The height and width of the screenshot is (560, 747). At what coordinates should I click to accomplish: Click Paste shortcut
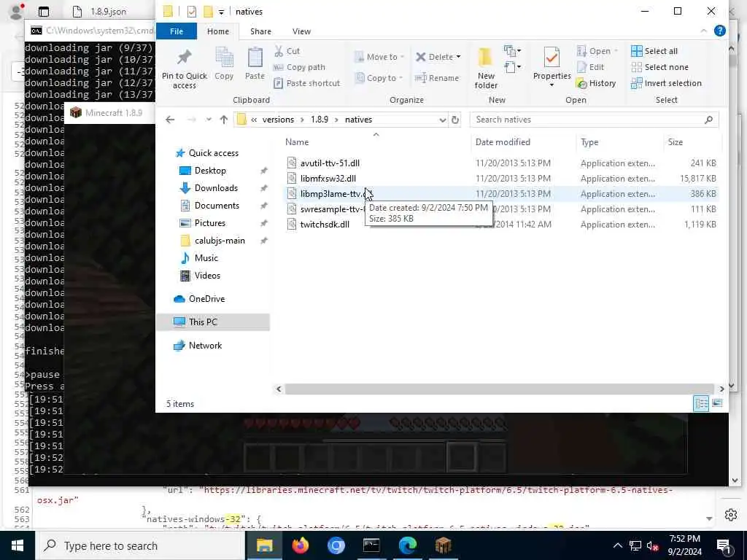click(307, 83)
